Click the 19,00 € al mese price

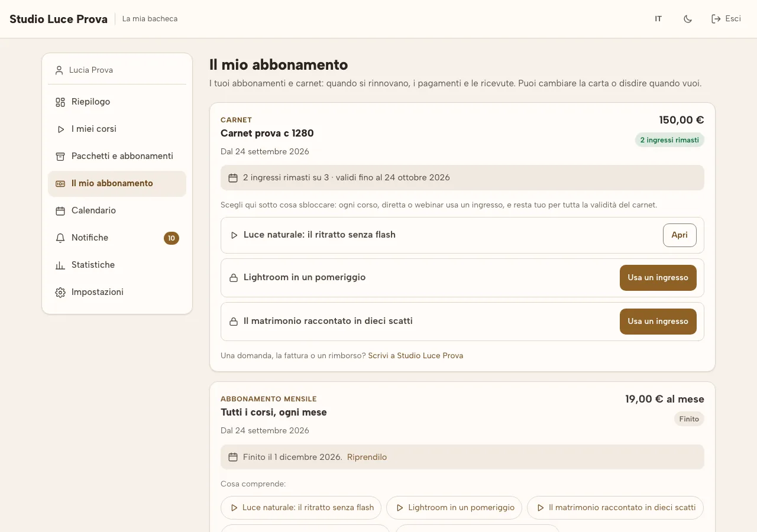[665, 399]
